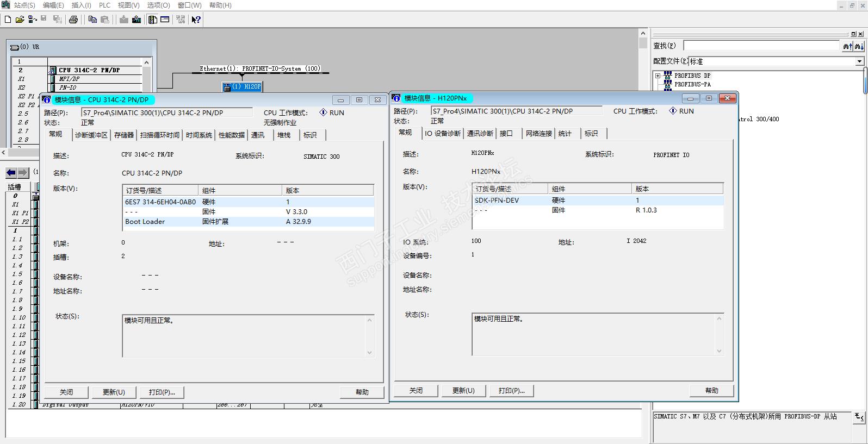Open the 插入(I) menu
868x444 pixels.
[x=82, y=5]
